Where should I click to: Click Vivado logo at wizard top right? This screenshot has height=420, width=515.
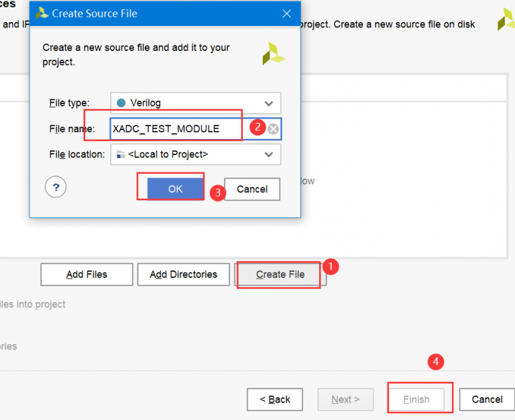click(x=506, y=19)
